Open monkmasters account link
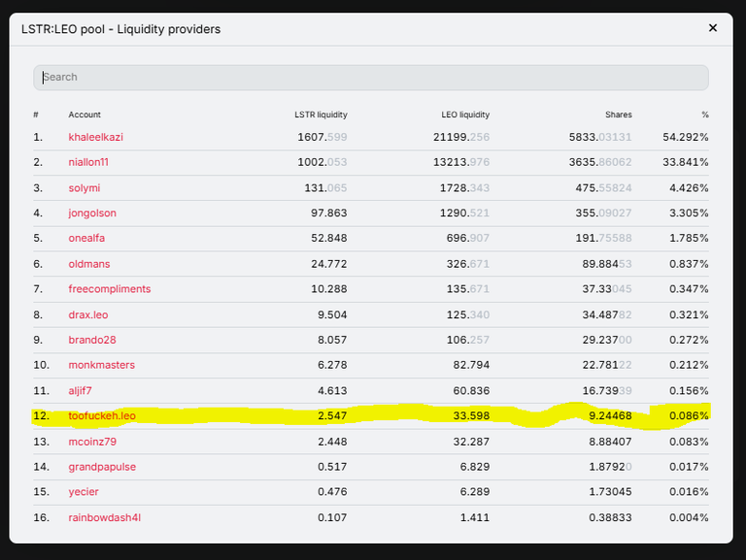Image resolution: width=746 pixels, height=560 pixels. 101,365
